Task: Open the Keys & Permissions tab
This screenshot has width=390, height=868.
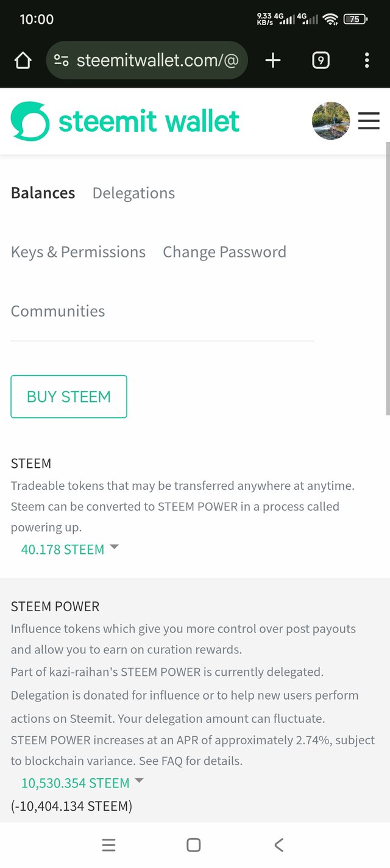Action: [78, 252]
